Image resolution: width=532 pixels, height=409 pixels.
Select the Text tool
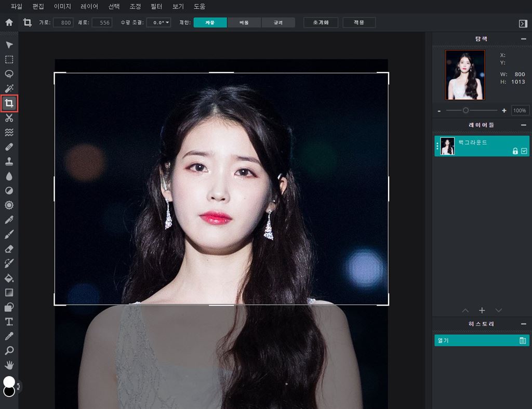point(9,322)
